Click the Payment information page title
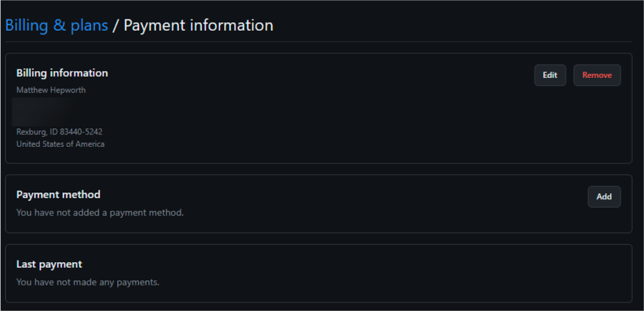644x311 pixels. point(198,25)
